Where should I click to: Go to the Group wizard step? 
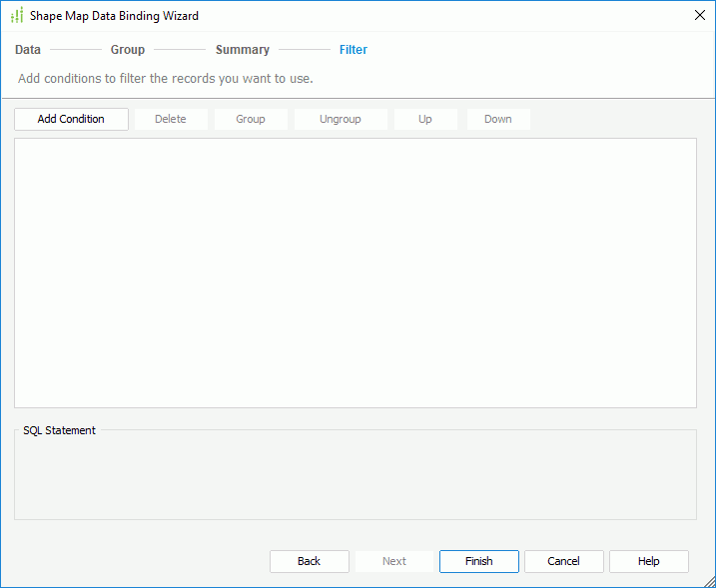click(128, 50)
